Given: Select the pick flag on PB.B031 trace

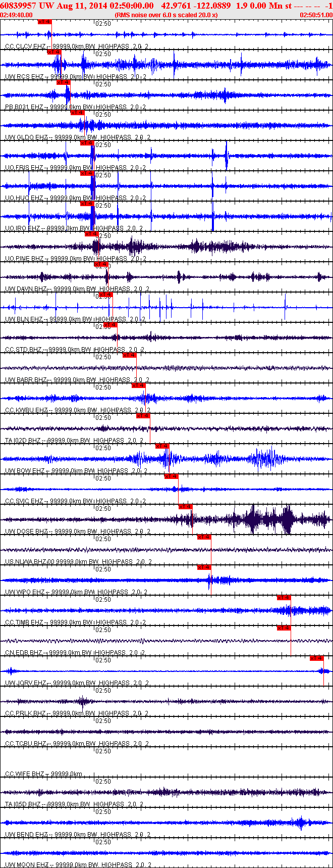Looking at the screenshot, I should [x=63, y=82].
